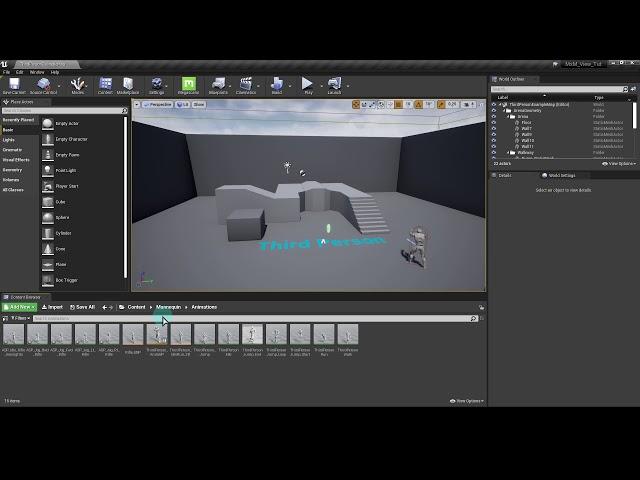Click the Build toolbar icon
Image resolution: width=640 pixels, height=480 pixels.
click(x=277, y=86)
